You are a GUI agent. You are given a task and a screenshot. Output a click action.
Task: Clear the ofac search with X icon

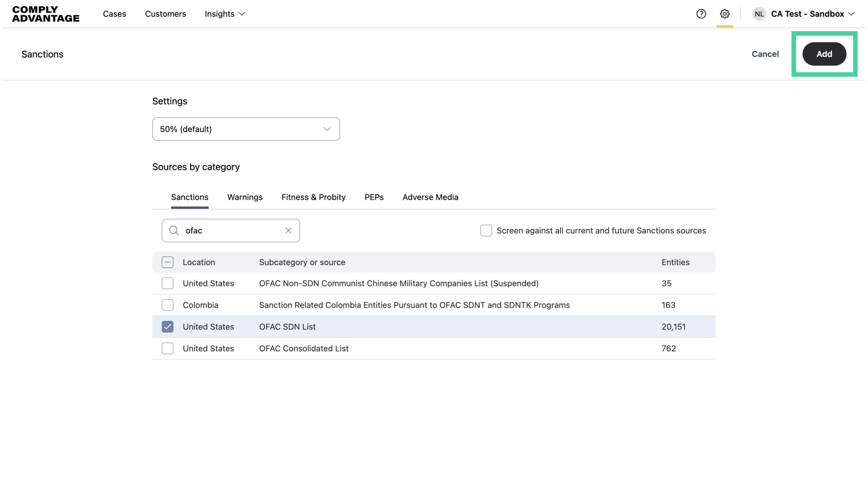[288, 230]
